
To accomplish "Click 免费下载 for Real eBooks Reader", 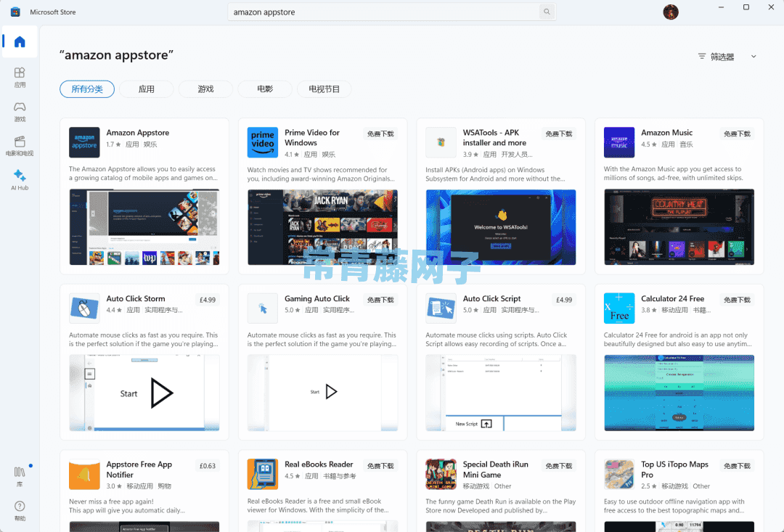I will pos(380,465).
